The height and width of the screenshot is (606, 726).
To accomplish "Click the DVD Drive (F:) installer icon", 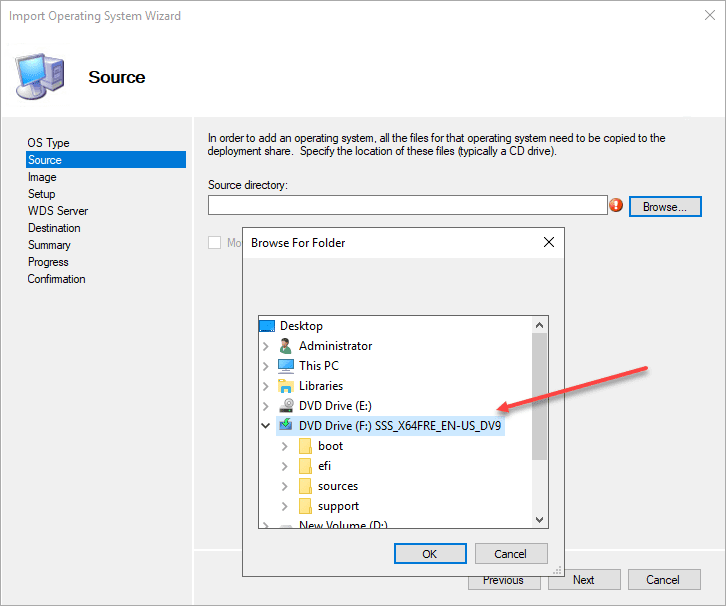I will pos(286,425).
